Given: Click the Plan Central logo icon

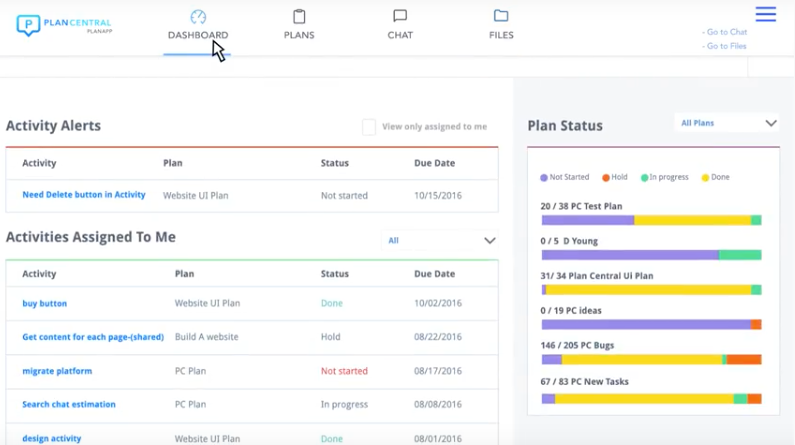Looking at the screenshot, I should [x=28, y=25].
